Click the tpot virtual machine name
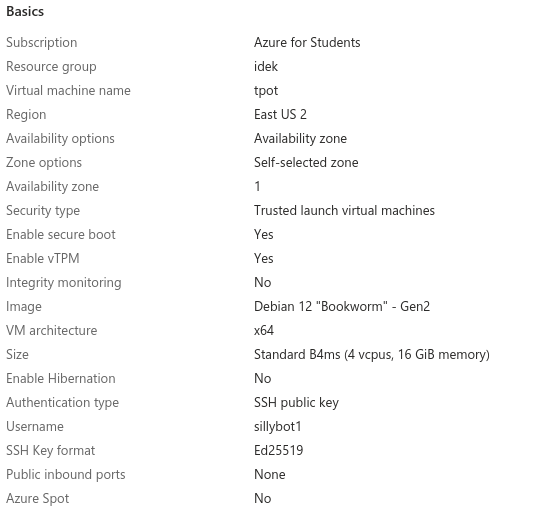Viewport: 540px width, 513px height. (x=266, y=91)
